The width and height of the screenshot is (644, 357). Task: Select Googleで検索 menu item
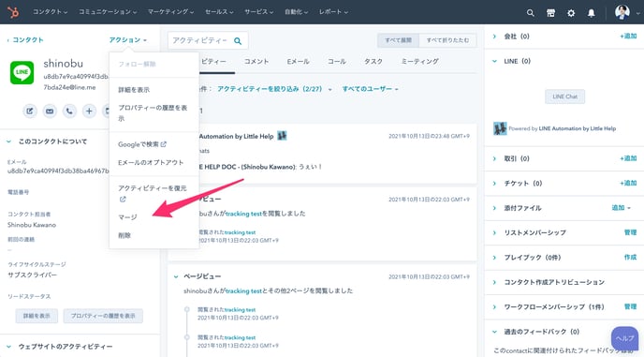142,144
